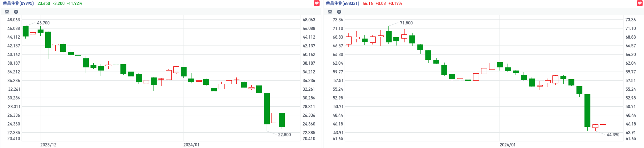Click the 71.800 high price marker
Viewport: 644px width, 148px height.
tap(406, 23)
